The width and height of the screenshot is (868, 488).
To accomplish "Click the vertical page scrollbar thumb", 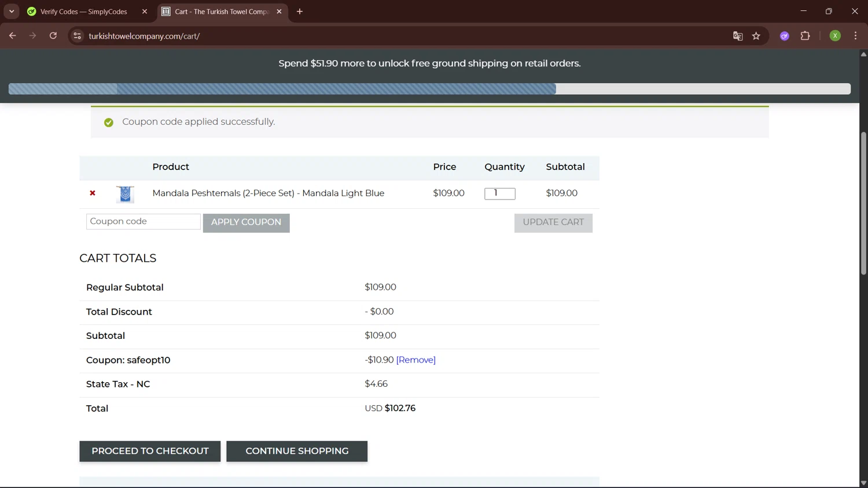I will pos(863,202).
